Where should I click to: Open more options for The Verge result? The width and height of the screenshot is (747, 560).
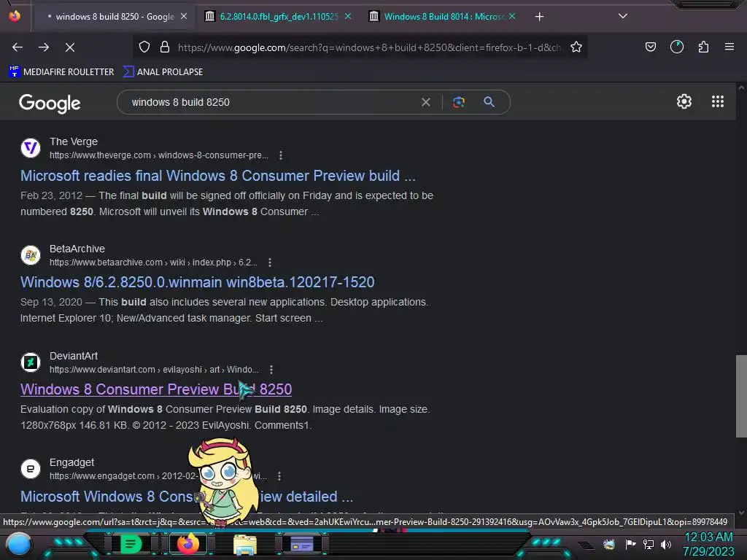(x=281, y=155)
